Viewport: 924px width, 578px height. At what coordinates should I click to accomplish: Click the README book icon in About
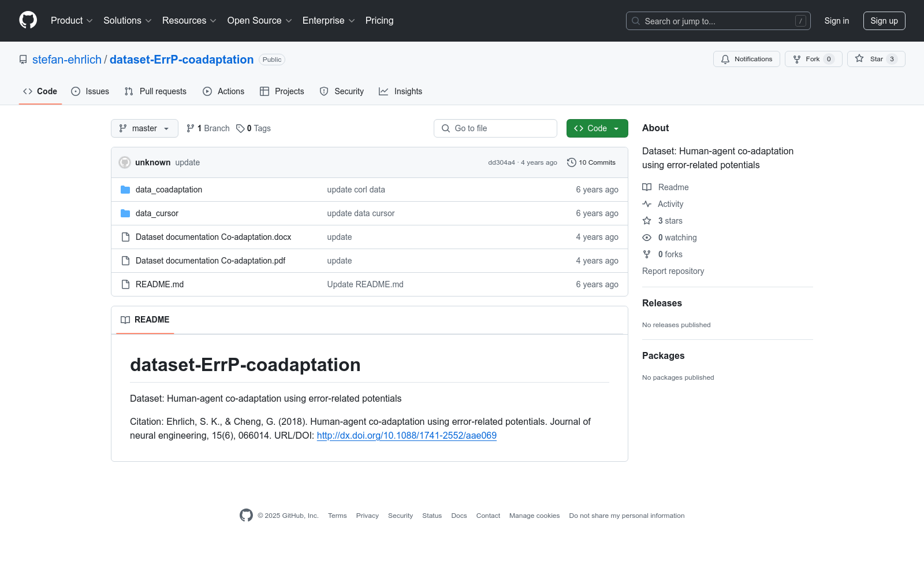pos(647,187)
